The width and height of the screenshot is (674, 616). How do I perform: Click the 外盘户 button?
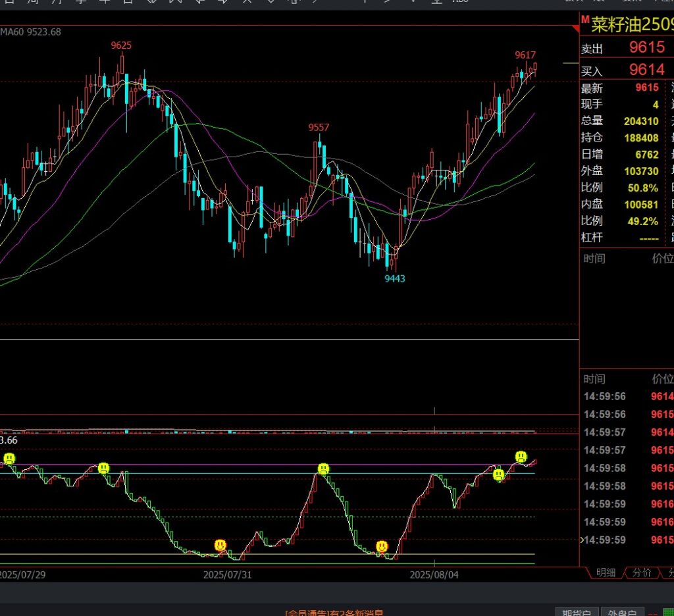pos(622,613)
